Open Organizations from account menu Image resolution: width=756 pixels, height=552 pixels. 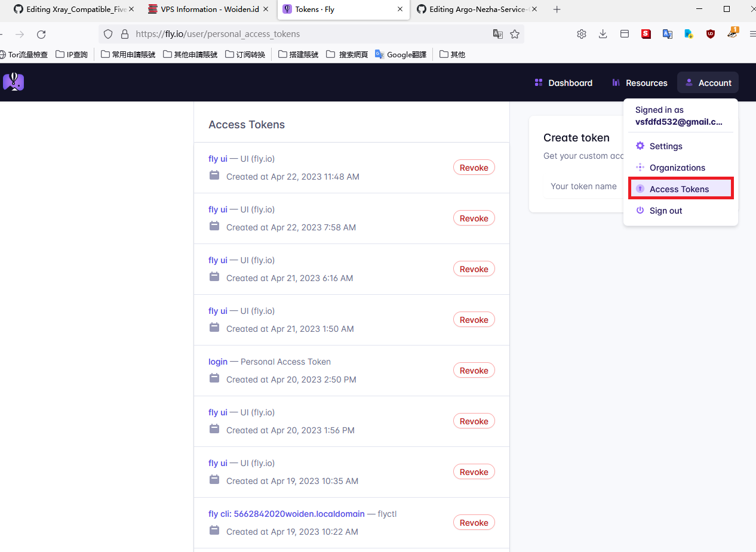(680, 168)
